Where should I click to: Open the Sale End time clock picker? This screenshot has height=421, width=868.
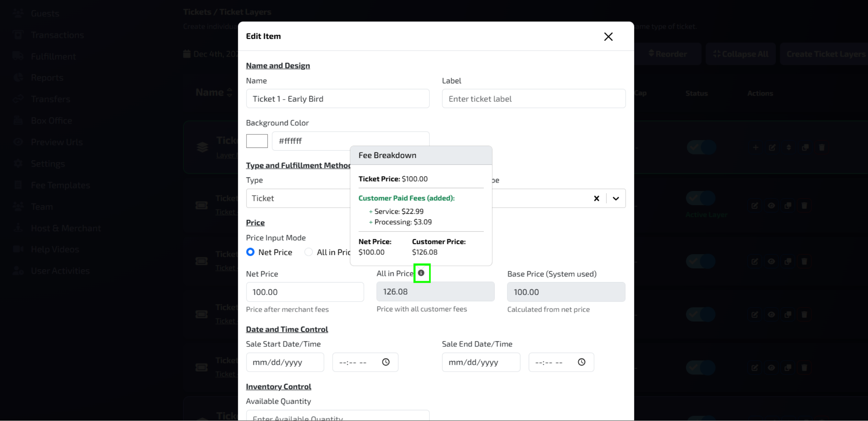coord(582,362)
